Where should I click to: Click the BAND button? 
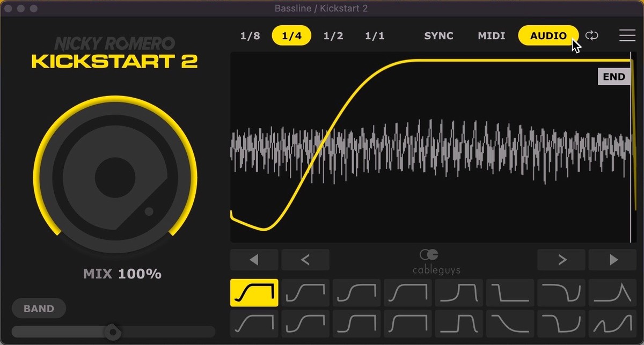coord(39,309)
